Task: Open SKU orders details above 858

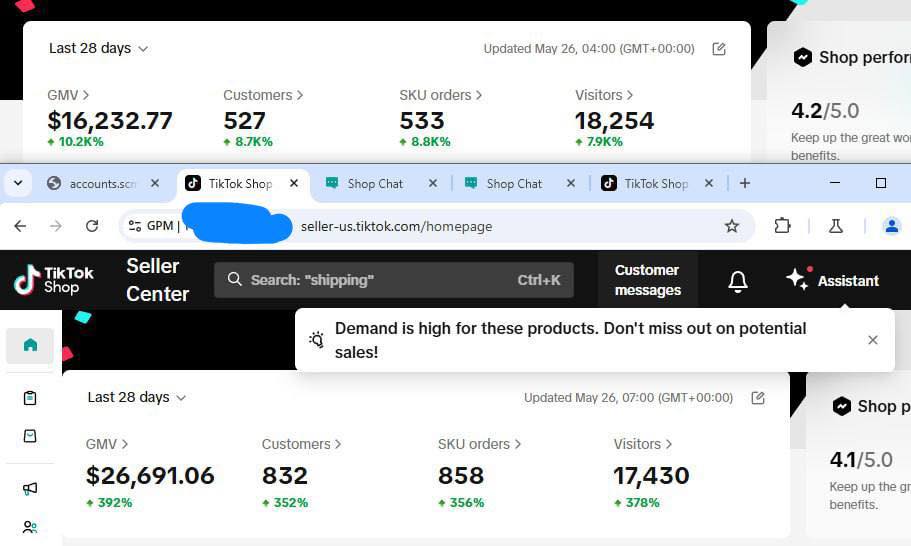Action: (479, 444)
